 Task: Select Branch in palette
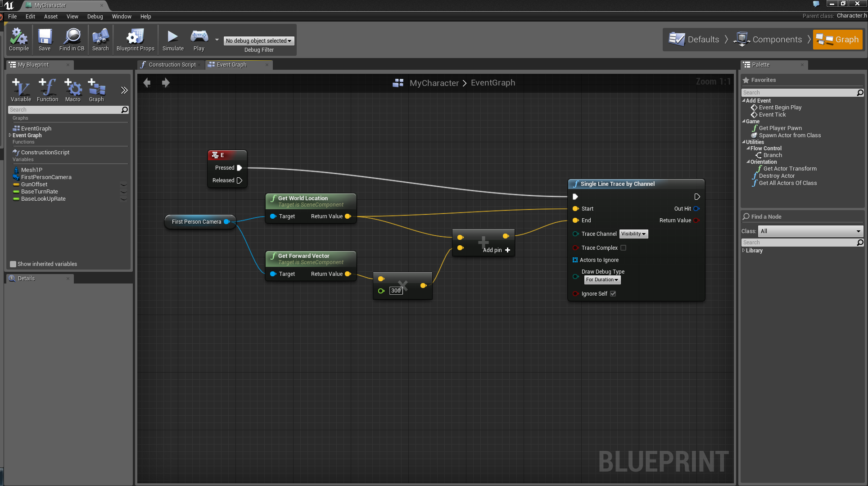773,155
